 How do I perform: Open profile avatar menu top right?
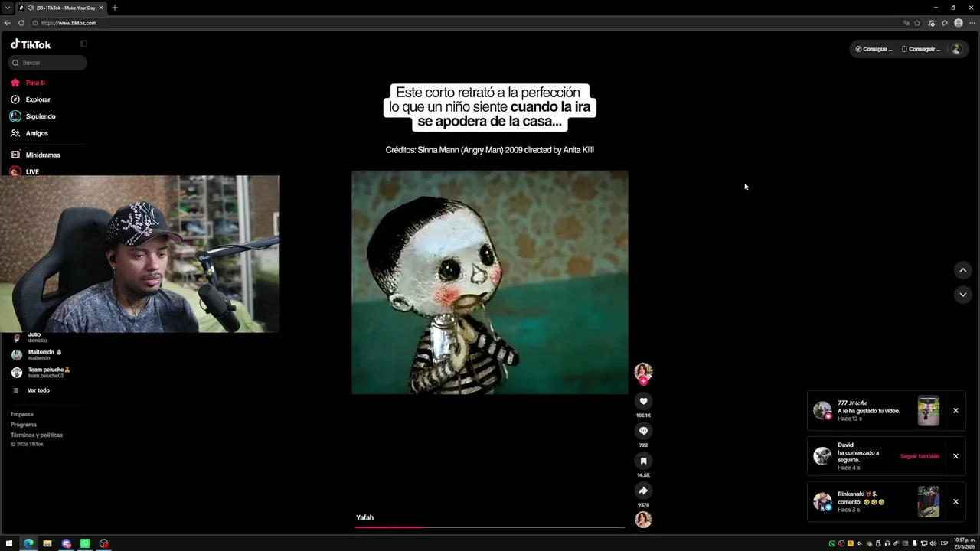956,49
